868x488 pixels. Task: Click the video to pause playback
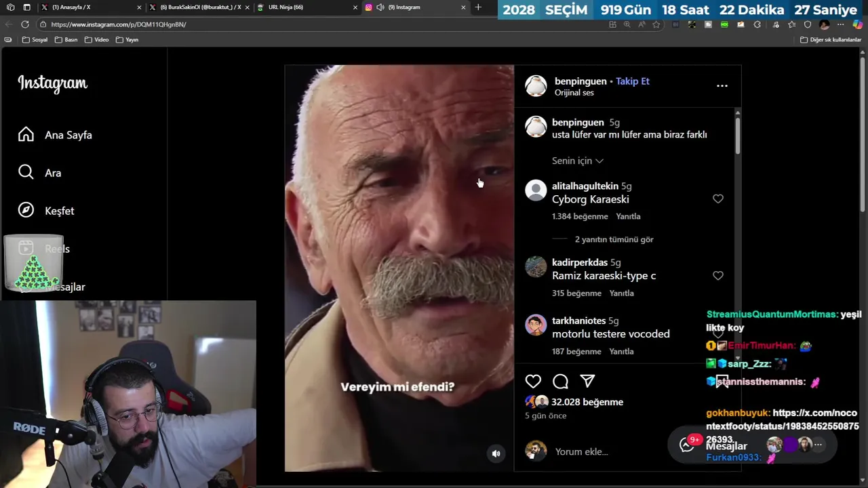[399, 268]
